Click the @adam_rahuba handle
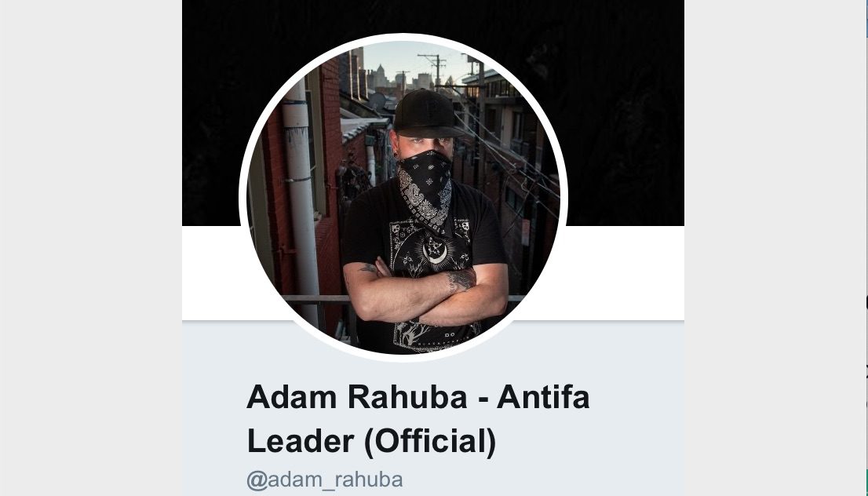Viewport: 868px width, 496px height. coord(324,480)
